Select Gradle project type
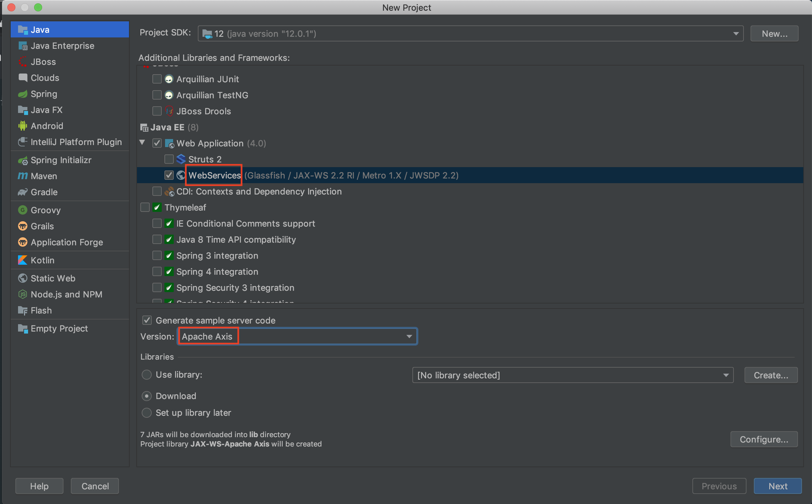Screen dimensions: 812x504 70,192
